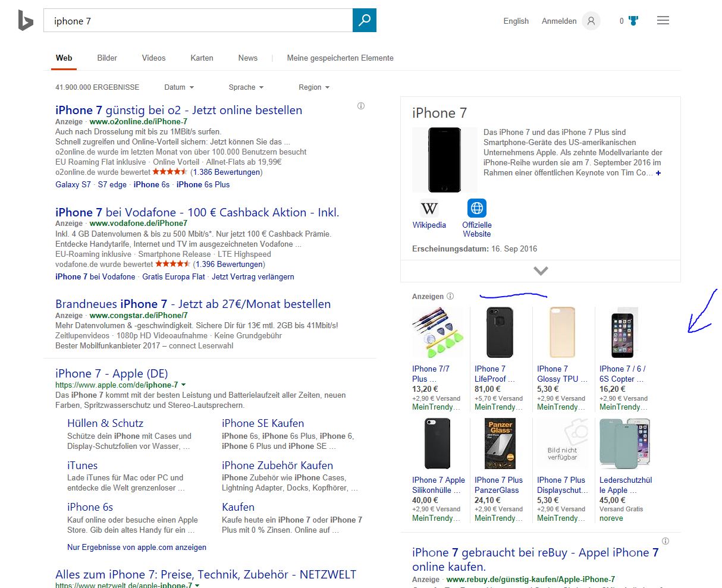Image resolution: width=722 pixels, height=588 pixels.
Task: Click Nur Ergebnisse von apple.com anzeigen
Action: [137, 547]
